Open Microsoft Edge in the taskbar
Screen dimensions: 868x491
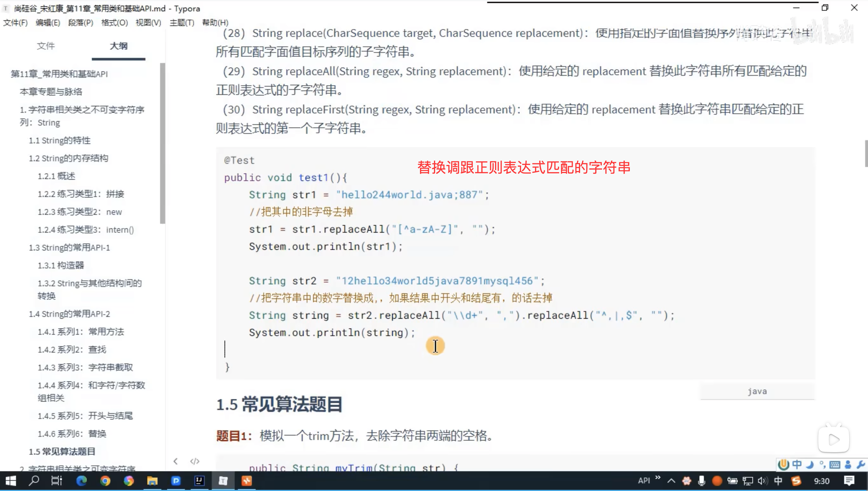tap(81, 480)
